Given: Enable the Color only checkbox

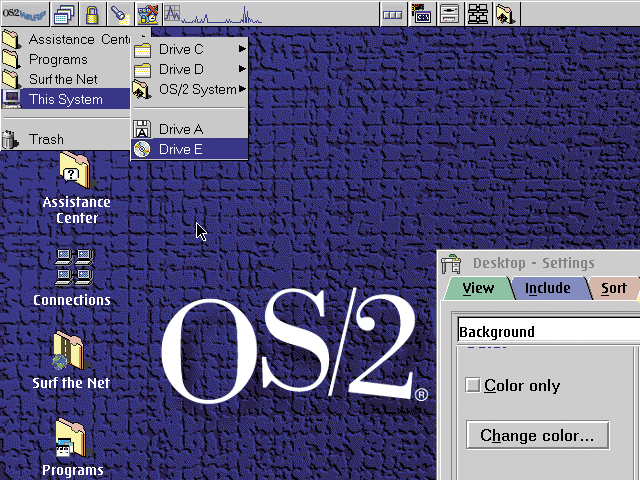Looking at the screenshot, I should click(474, 386).
